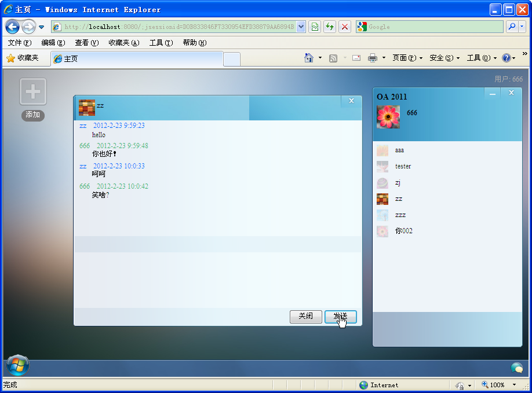Open the 页面(P) page dropdown
This screenshot has width=532, height=393.
pos(406,58)
